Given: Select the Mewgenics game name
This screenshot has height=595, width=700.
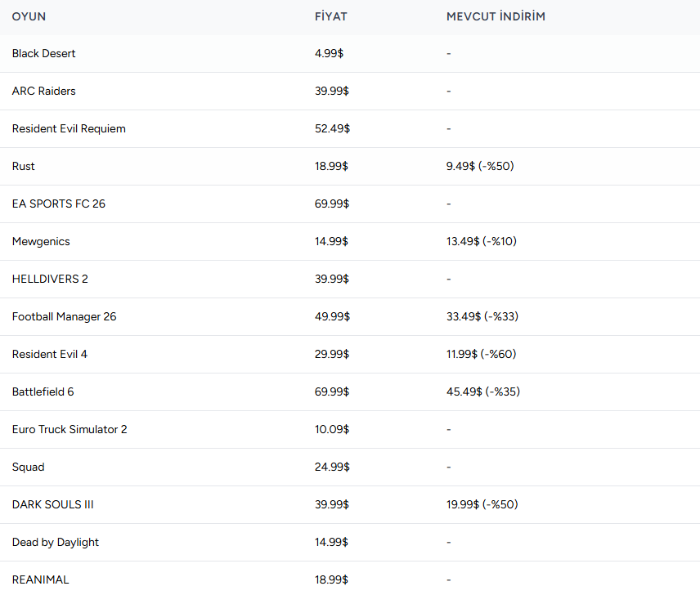Looking at the screenshot, I should [41, 241].
